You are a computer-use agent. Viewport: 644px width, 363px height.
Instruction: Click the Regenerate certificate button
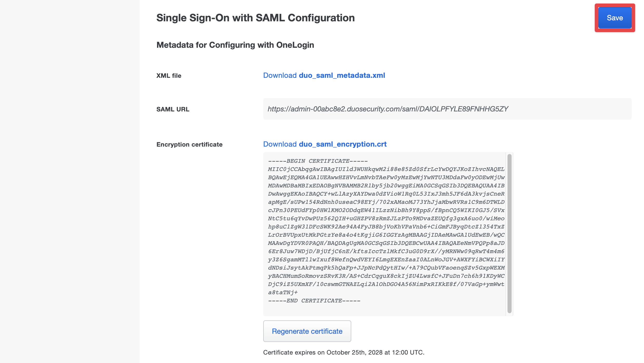tap(307, 331)
